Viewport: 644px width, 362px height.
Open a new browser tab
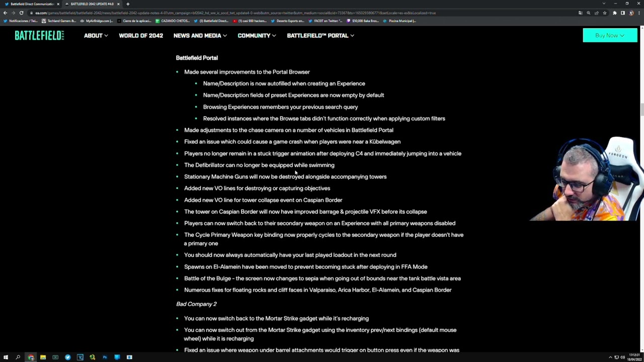[128, 4]
